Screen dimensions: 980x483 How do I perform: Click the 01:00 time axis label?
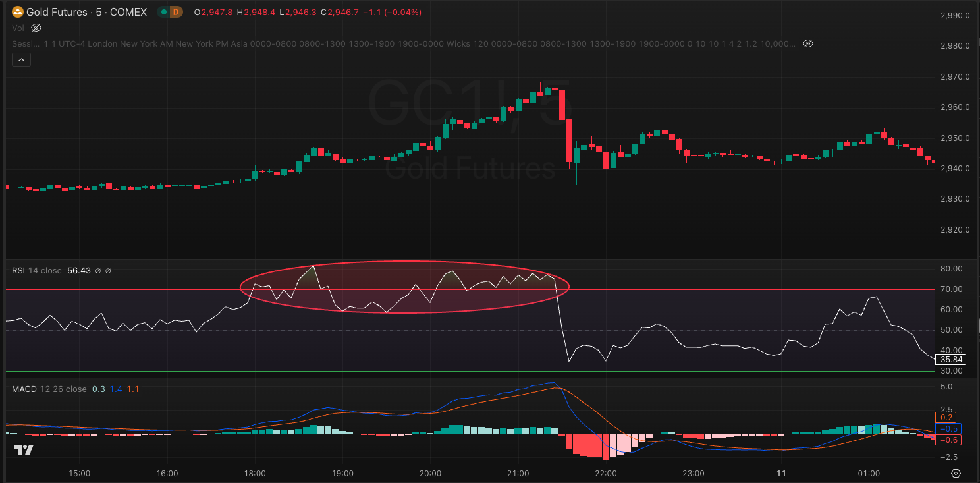point(869,474)
